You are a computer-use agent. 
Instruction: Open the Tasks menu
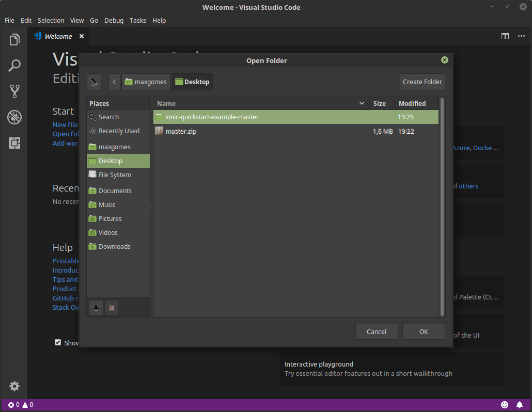tap(137, 20)
